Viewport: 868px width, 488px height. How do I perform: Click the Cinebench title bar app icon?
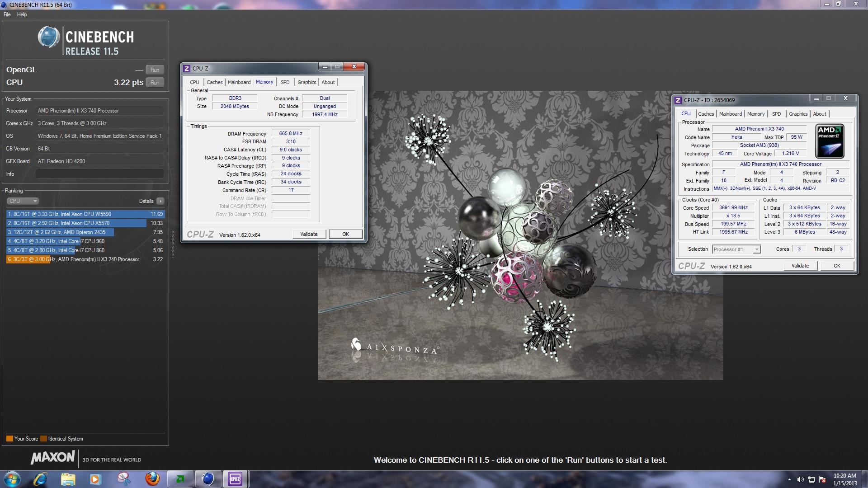pyautogui.click(x=4, y=5)
